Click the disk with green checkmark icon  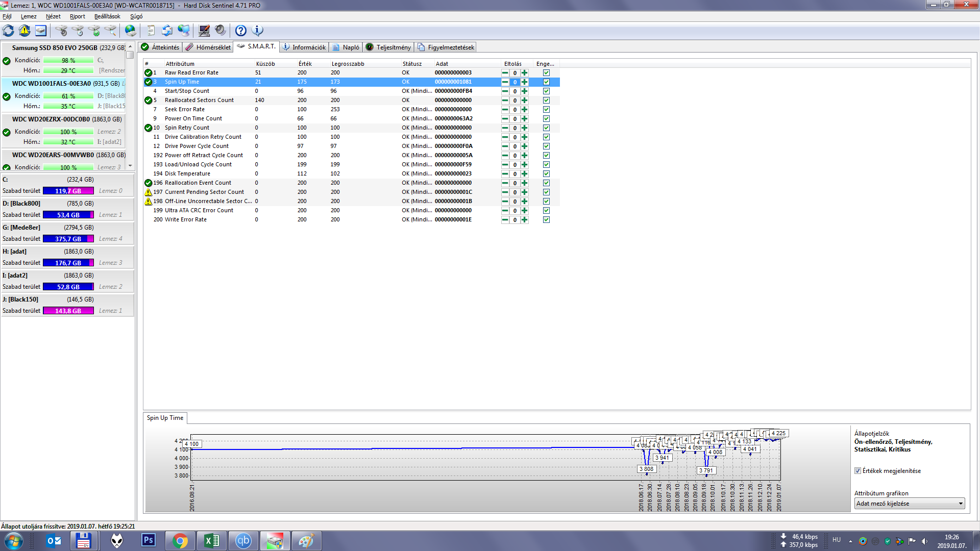[94, 31]
